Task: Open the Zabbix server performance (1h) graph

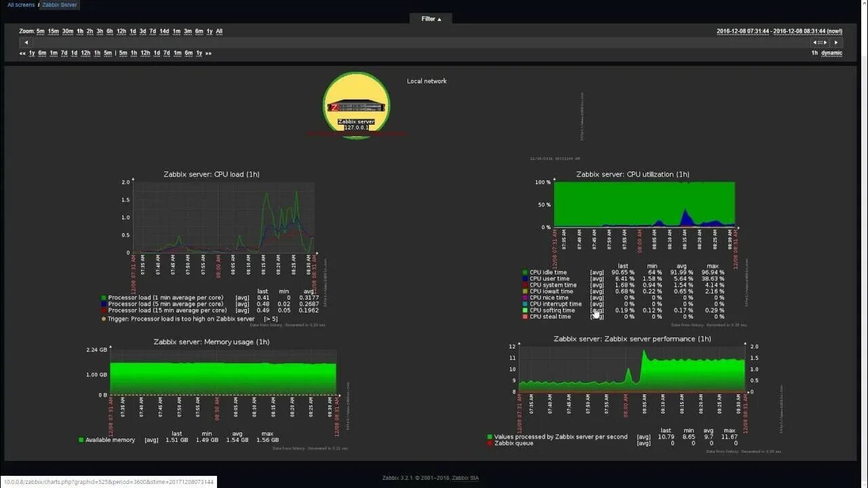Action: tap(632, 369)
